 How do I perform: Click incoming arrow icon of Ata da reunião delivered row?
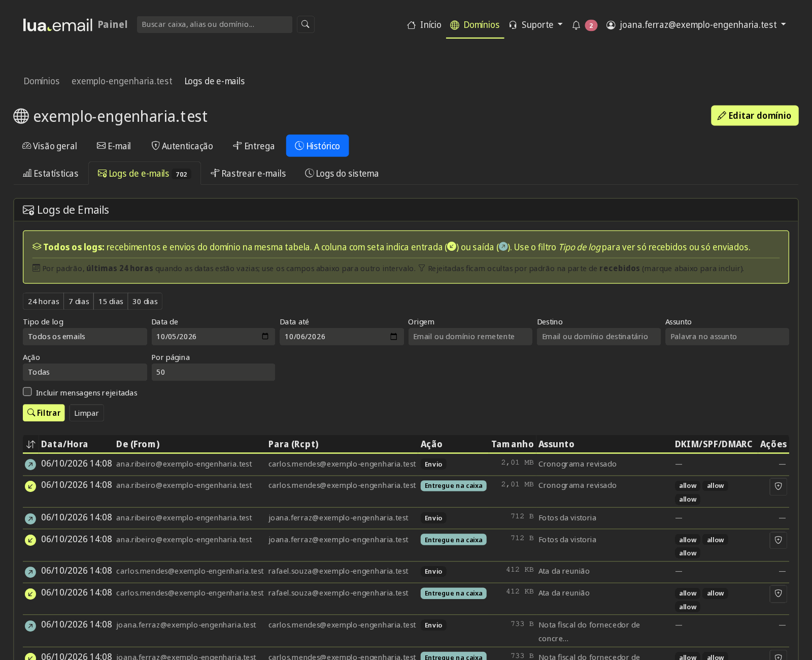[x=30, y=593]
